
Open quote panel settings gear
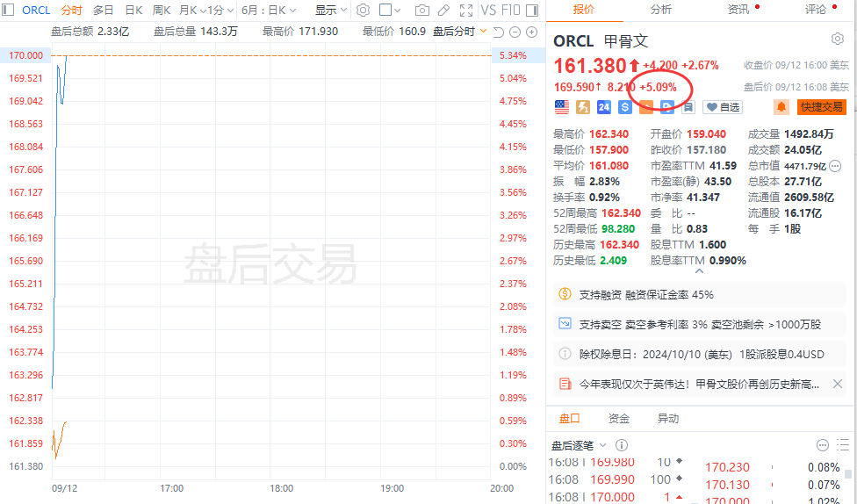click(838, 39)
